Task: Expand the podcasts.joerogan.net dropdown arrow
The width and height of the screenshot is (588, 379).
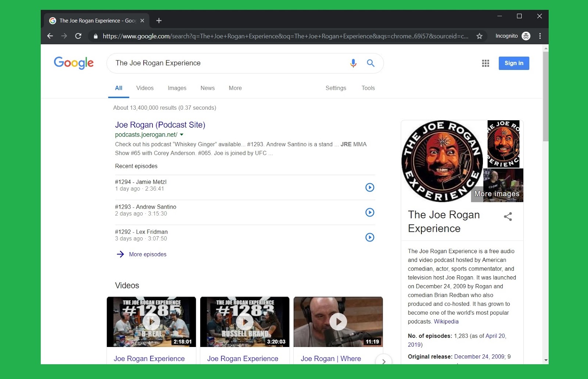Action: click(182, 135)
